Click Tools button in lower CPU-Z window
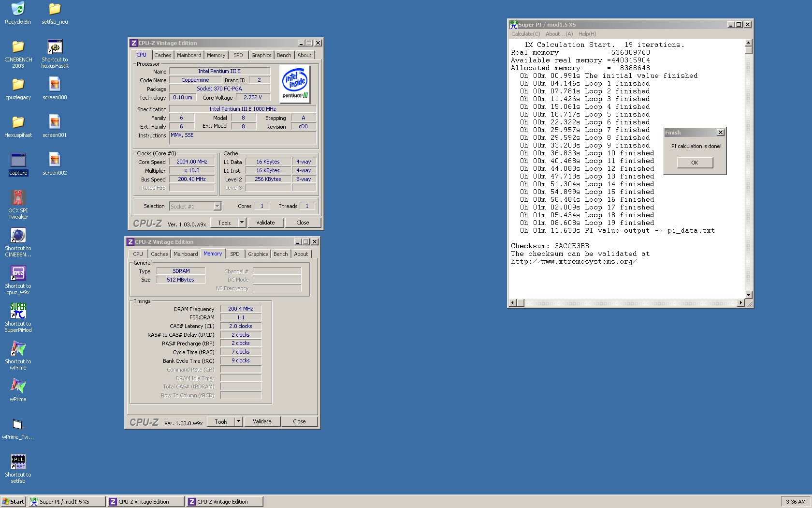 221,421
